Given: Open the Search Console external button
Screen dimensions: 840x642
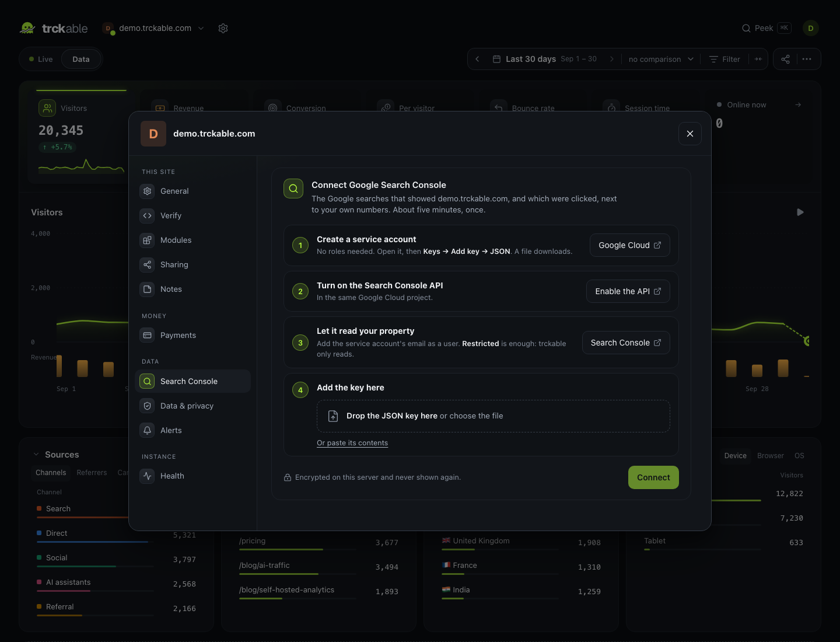Looking at the screenshot, I should pyautogui.click(x=626, y=343).
